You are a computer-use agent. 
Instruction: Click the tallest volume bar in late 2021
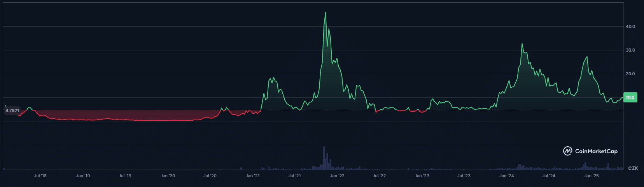point(324,158)
